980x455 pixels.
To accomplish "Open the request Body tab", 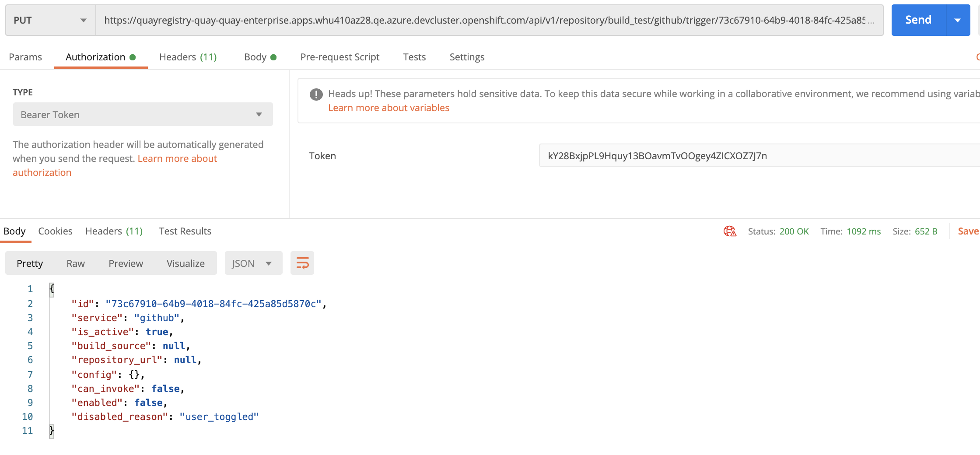I will tap(260, 57).
